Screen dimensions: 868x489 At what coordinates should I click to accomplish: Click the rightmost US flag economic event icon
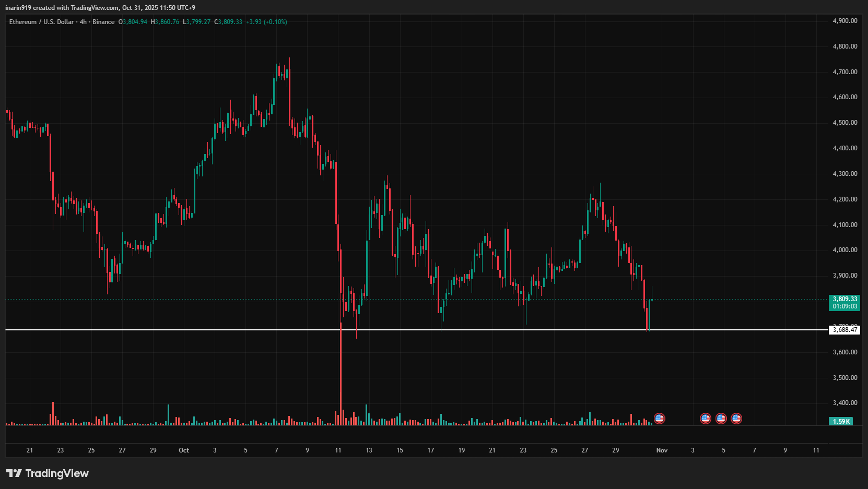(736, 418)
